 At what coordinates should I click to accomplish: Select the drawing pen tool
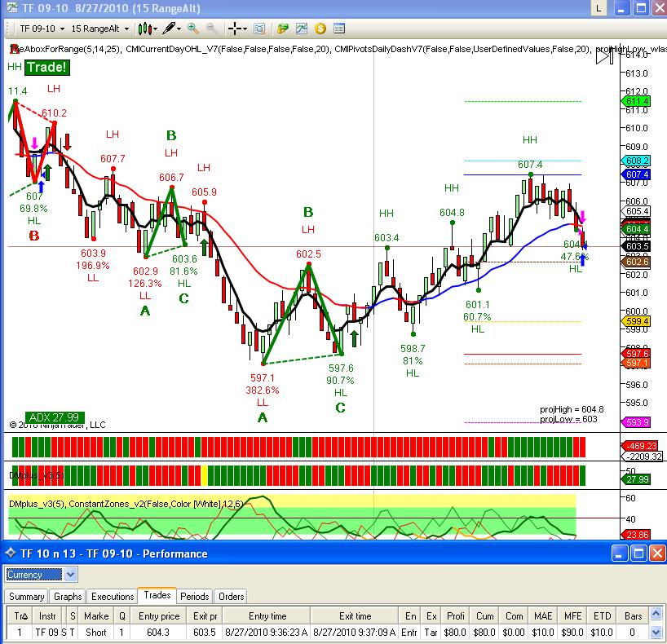coord(169,28)
